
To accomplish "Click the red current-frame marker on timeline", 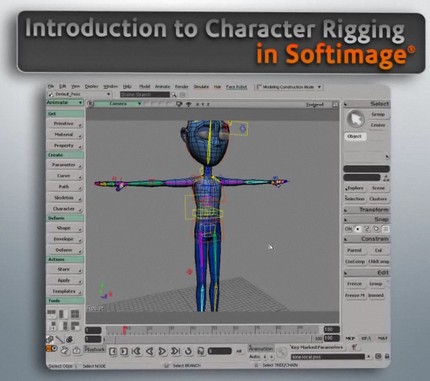I will (125, 330).
